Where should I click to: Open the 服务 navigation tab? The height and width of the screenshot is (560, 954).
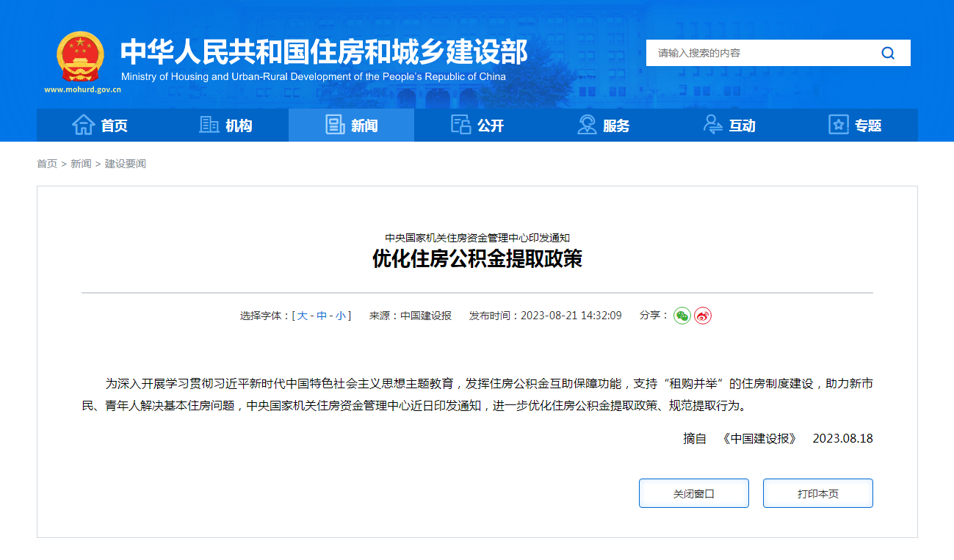(603, 125)
